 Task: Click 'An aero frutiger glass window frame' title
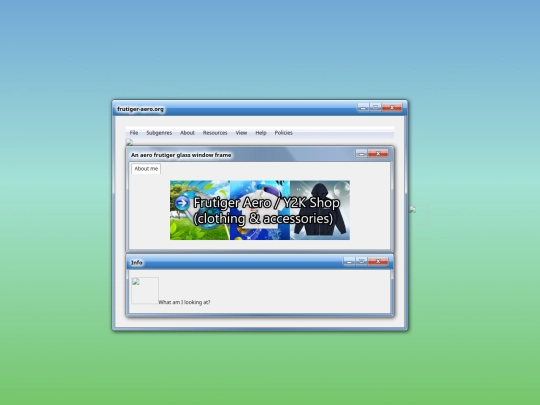tap(181, 155)
